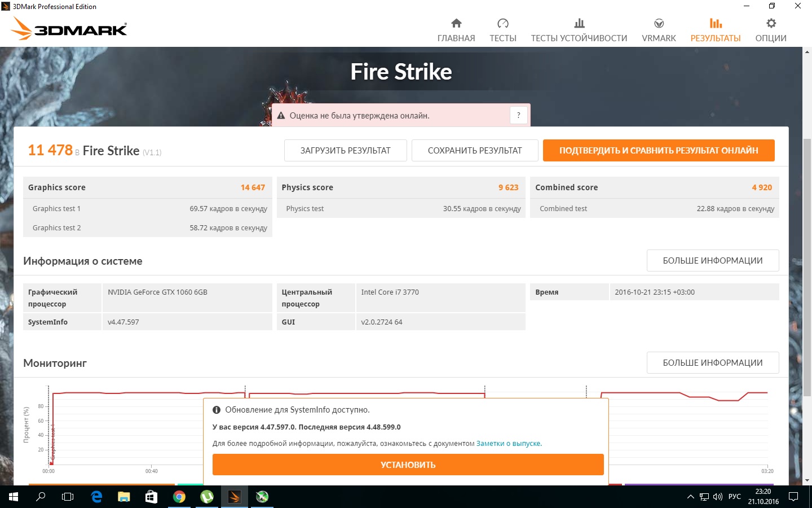Image resolution: width=812 pixels, height=508 pixels.
Task: Click Combined test result 22.88
Action: (x=735, y=209)
